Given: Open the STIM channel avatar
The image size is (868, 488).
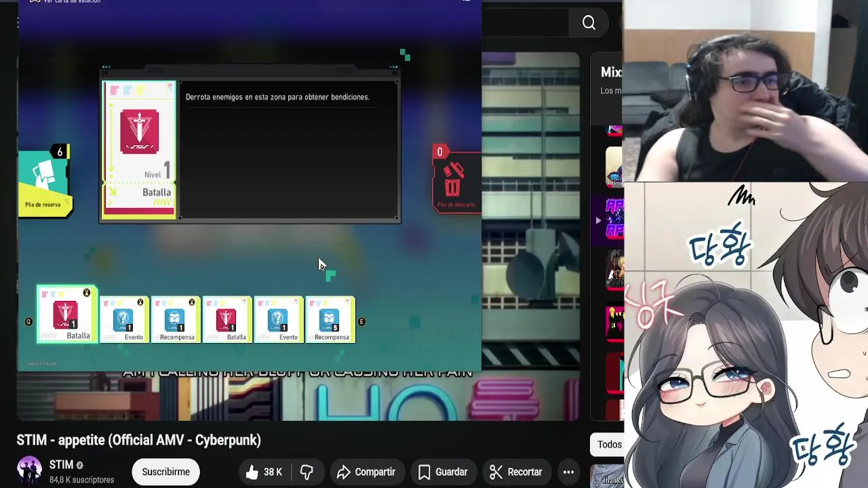Looking at the screenshot, I should (29, 471).
